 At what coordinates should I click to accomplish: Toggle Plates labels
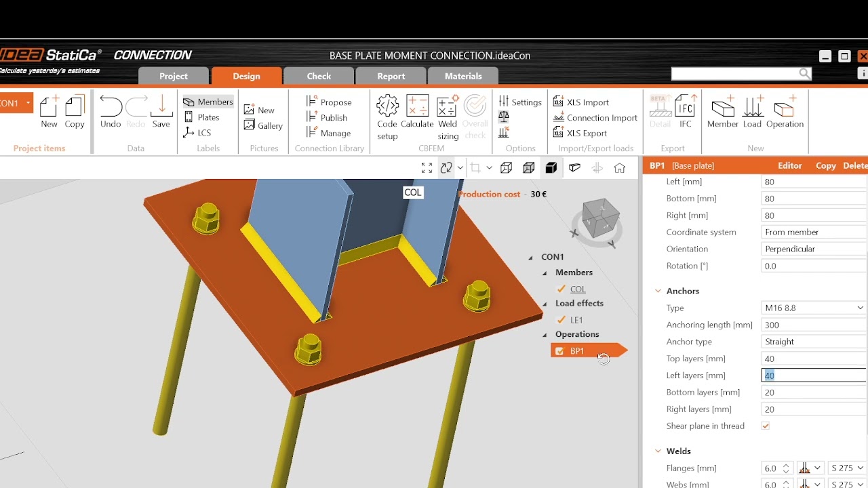[201, 117]
